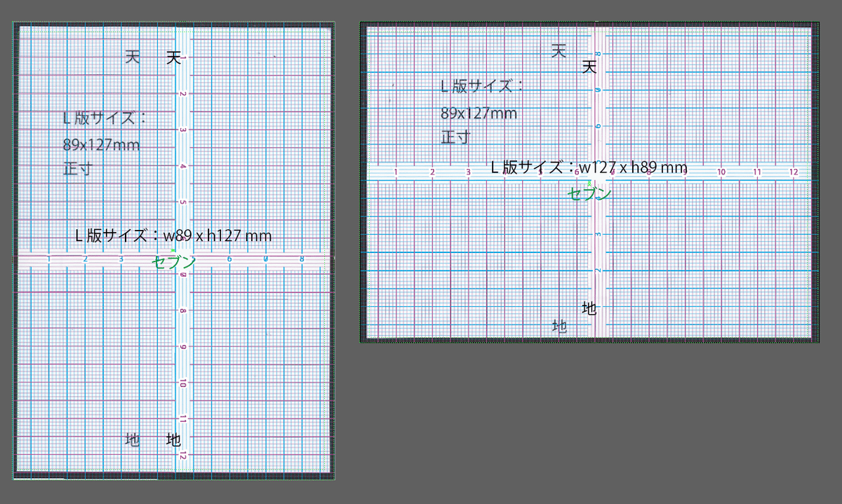The height and width of the screenshot is (504, 842).
Task: Select the 'L版サイズ:w89 x h127 mm' text
Action: click(x=173, y=236)
